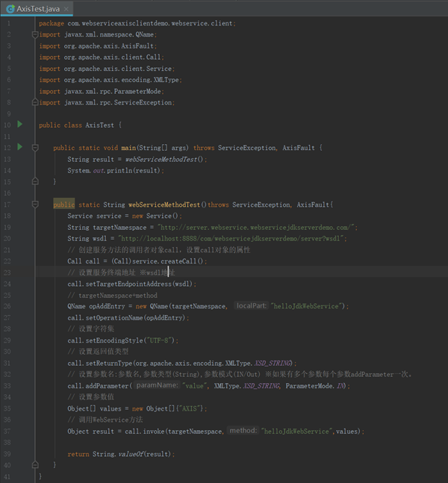Click the webServiceMethodTest() call on line 13
This screenshot has height=483, width=448.
pos(164,160)
